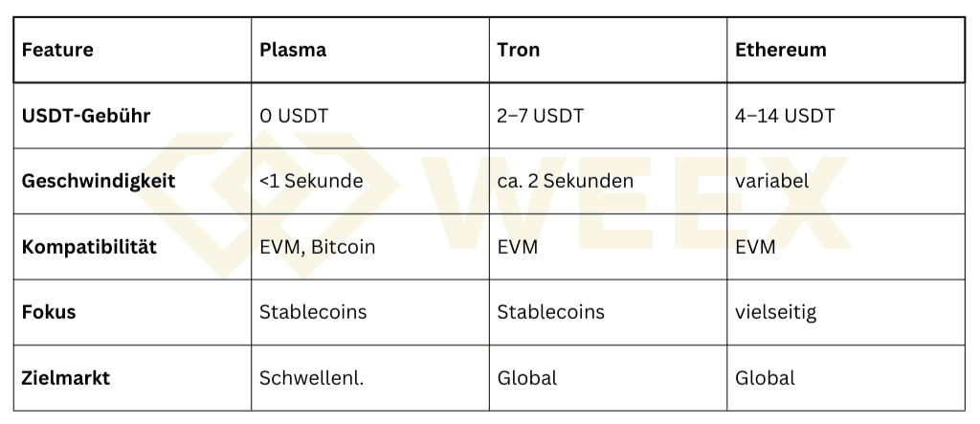The width and height of the screenshot is (980, 424).
Task: Select the "variabel" cell under Ethereum
Action: pyautogui.click(x=770, y=181)
